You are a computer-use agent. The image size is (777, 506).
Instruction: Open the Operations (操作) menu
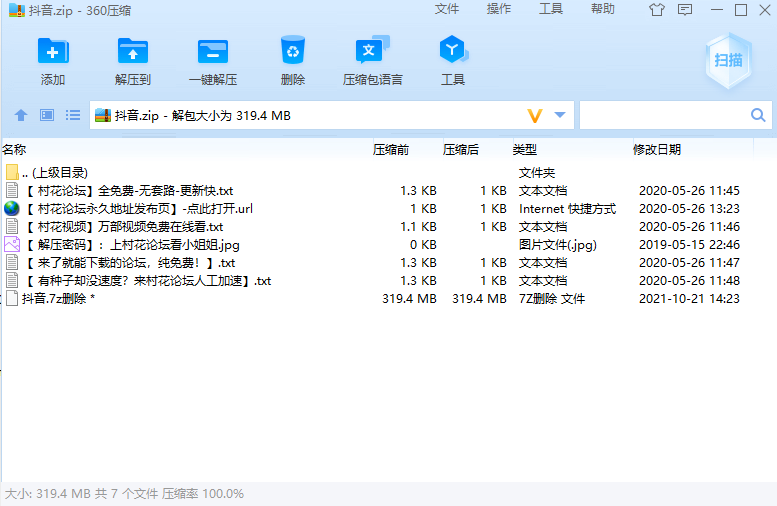point(499,10)
